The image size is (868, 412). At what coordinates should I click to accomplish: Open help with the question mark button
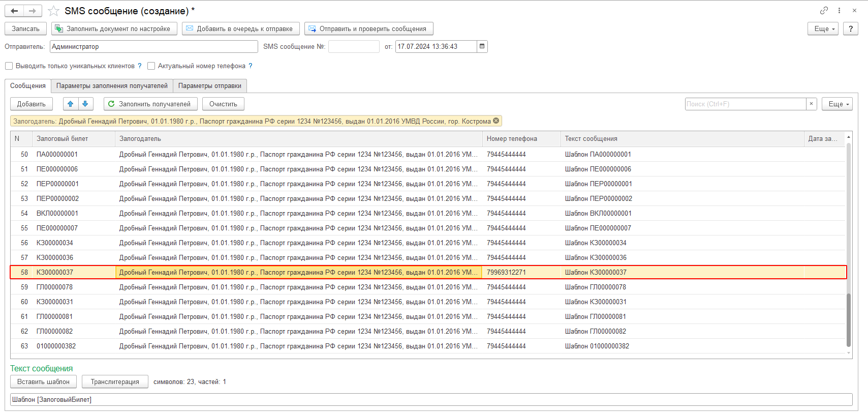[x=851, y=28]
